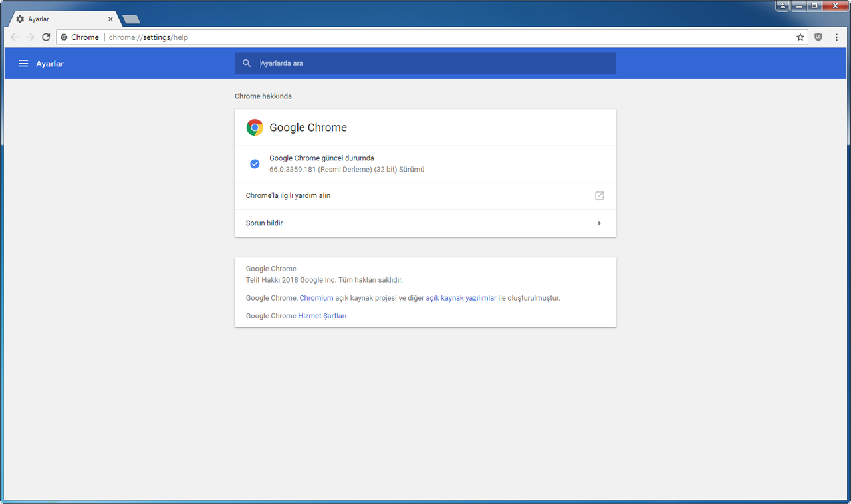This screenshot has height=504, width=851.
Task: Select the Ayarlar tab
Action: (x=63, y=19)
